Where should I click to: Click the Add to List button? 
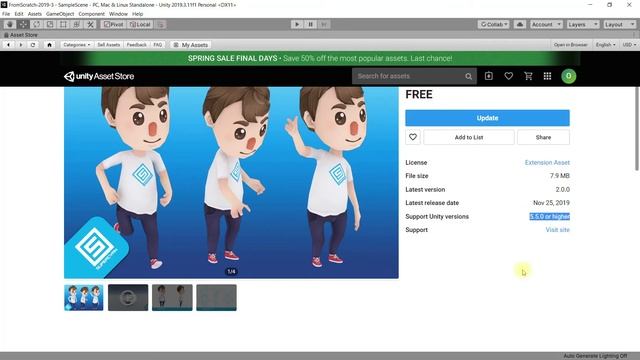point(469,137)
